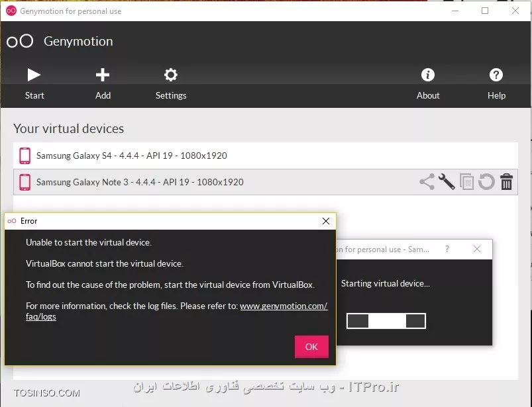
Task: Select Samsung Galaxy Note 3 device row
Action: coord(266,182)
